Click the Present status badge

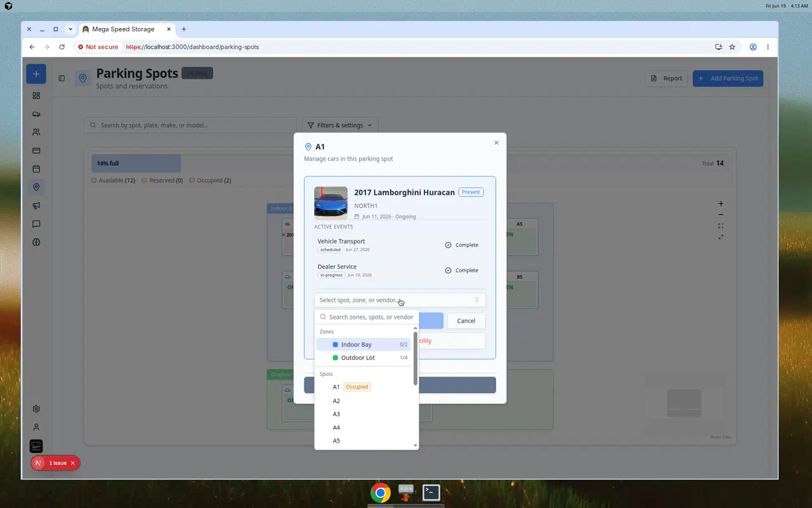(471, 192)
